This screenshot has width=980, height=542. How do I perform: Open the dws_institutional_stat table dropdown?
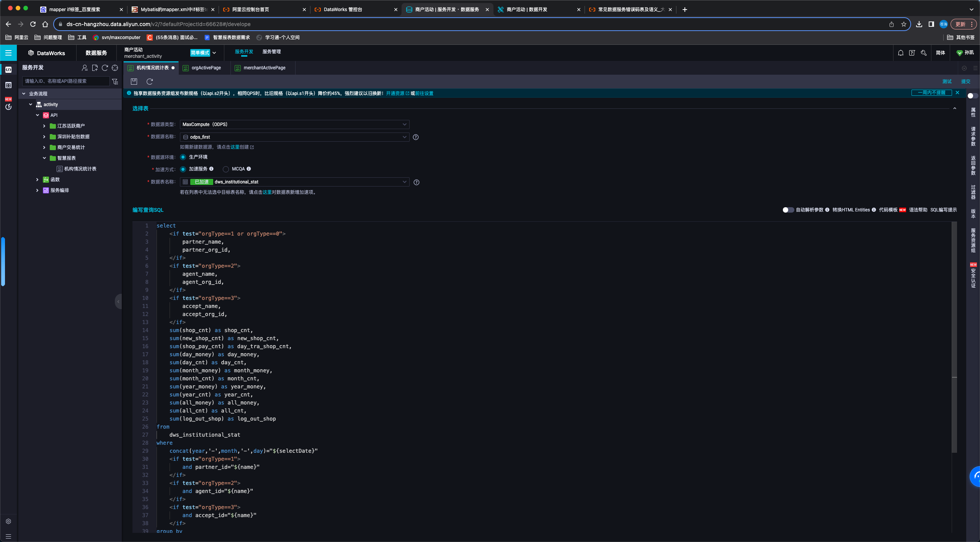294,182
